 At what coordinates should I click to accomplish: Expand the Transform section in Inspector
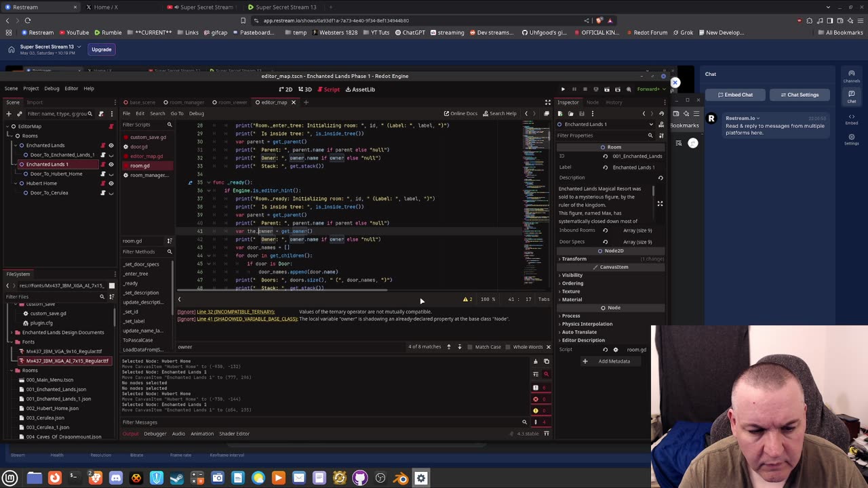tap(609, 259)
